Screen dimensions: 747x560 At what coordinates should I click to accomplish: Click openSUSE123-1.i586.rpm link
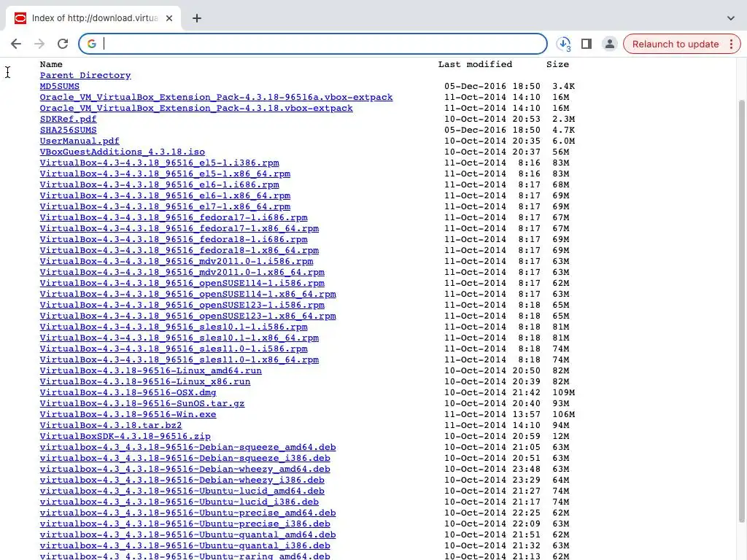(182, 306)
